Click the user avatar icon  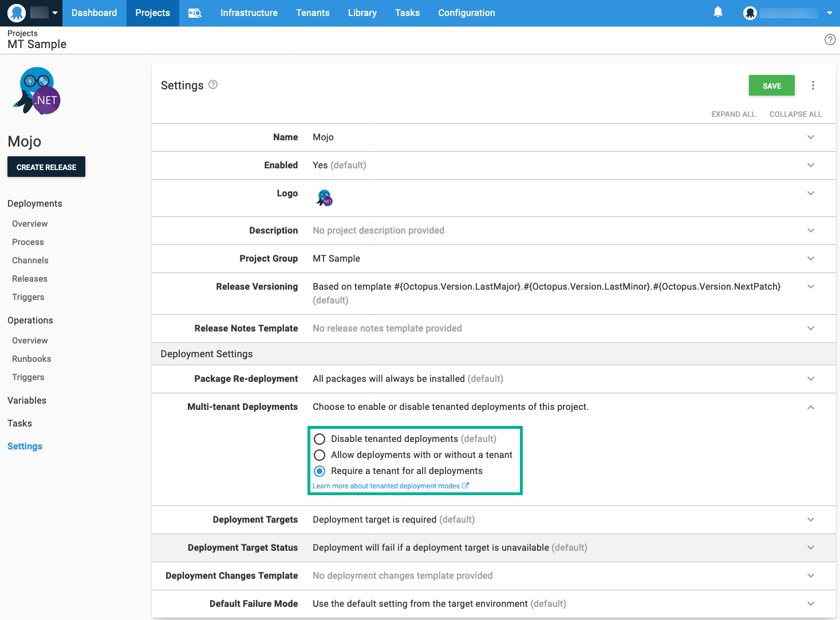click(x=750, y=13)
